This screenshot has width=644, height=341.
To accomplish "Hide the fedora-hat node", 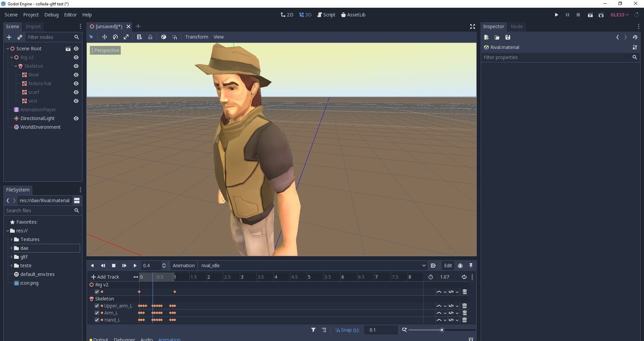I will (x=76, y=83).
